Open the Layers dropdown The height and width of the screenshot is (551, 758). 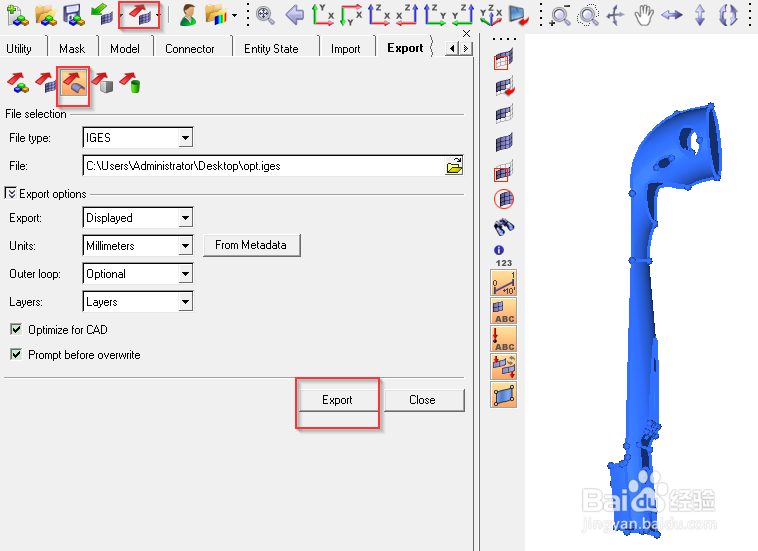pyautogui.click(x=186, y=302)
